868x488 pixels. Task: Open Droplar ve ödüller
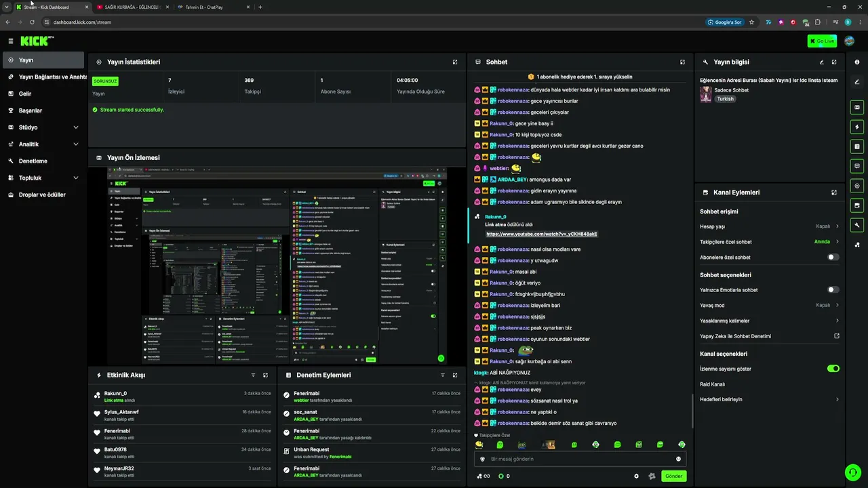tap(43, 195)
